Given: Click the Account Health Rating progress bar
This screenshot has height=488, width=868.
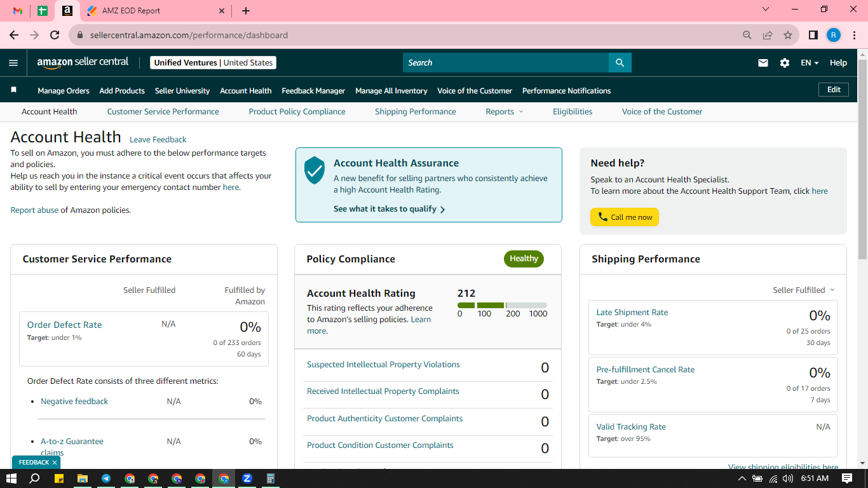Looking at the screenshot, I should (x=502, y=305).
